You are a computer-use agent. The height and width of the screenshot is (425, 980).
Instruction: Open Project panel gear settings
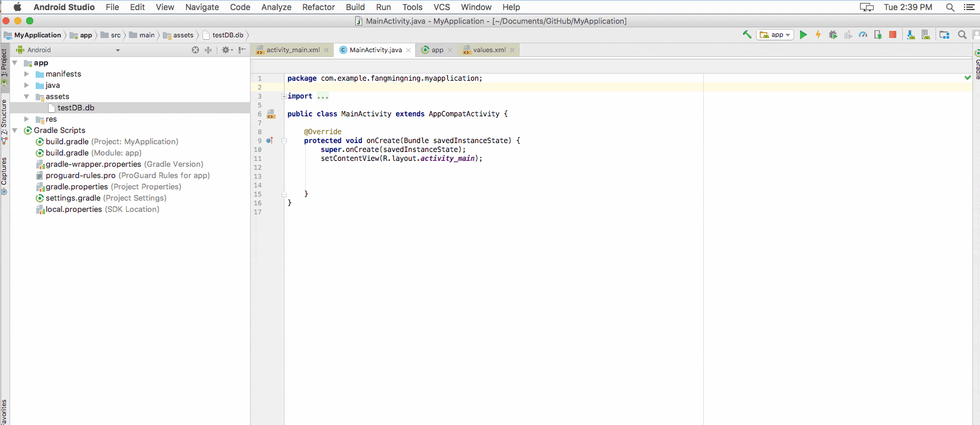(x=227, y=50)
